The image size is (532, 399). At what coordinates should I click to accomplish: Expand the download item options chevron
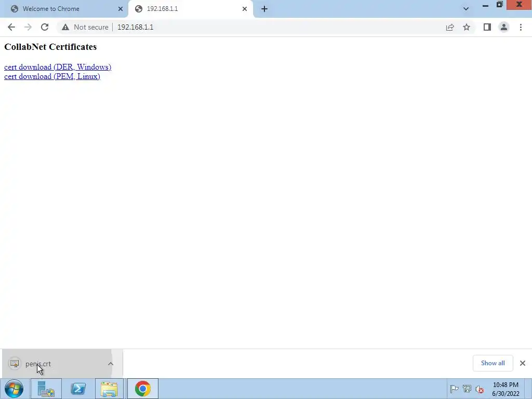pyautogui.click(x=111, y=364)
